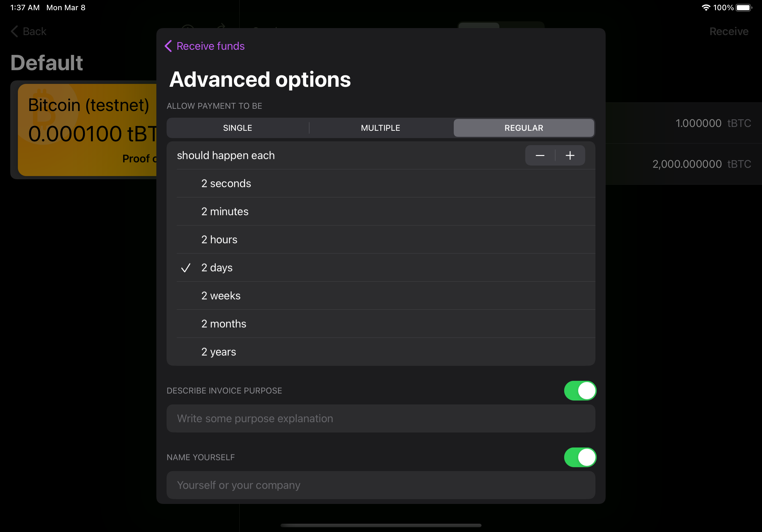The height and width of the screenshot is (532, 762).
Task: Select the REGULAR payment option
Action: [x=523, y=128]
